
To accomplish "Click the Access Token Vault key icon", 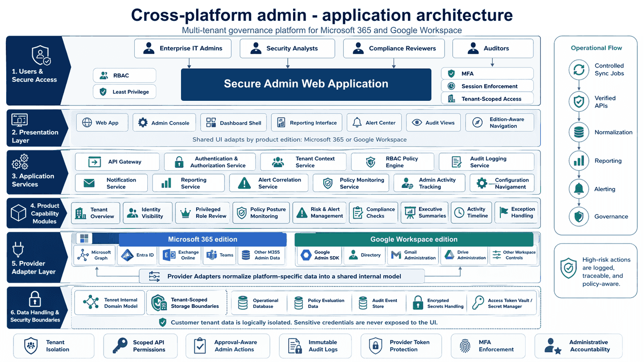I will point(478,303).
